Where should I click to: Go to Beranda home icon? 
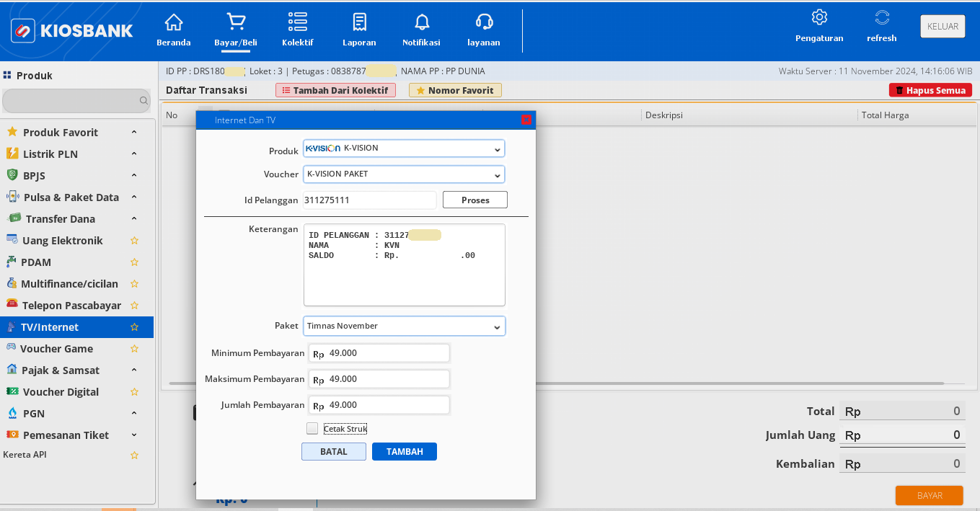174,22
